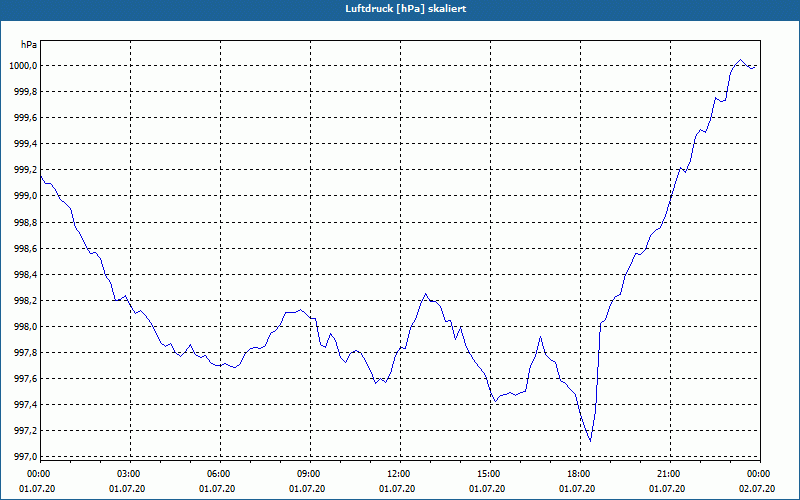The height and width of the screenshot is (500, 800).
Task: Click the y-axis value "997,6"
Action: 28,379
